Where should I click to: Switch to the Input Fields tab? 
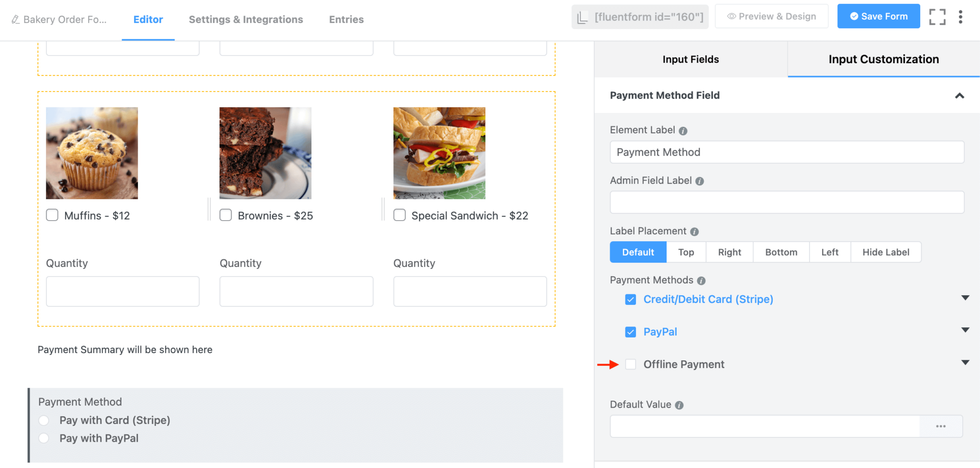click(x=690, y=59)
